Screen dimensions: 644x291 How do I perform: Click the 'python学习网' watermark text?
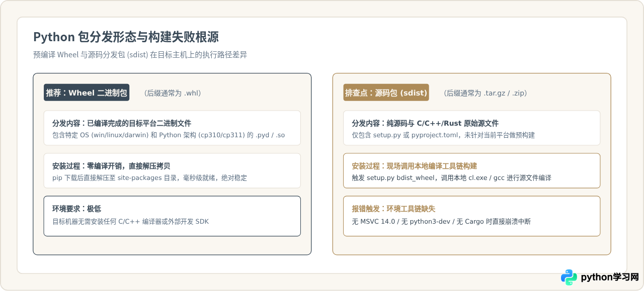coord(609,277)
